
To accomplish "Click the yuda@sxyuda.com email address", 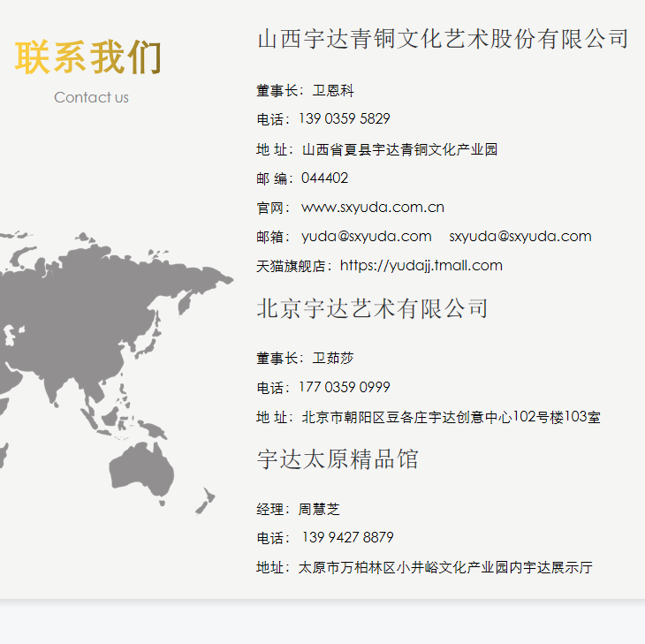I will pos(366,236).
